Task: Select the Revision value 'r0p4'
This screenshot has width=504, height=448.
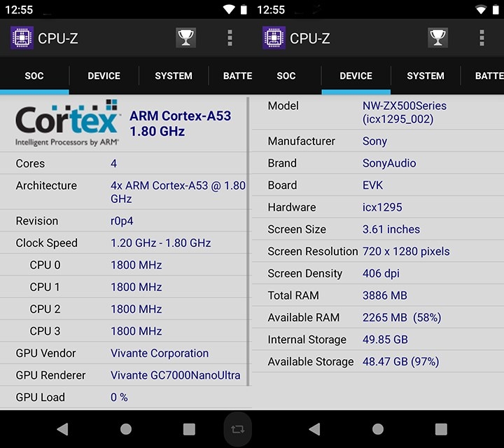Action: click(x=122, y=221)
